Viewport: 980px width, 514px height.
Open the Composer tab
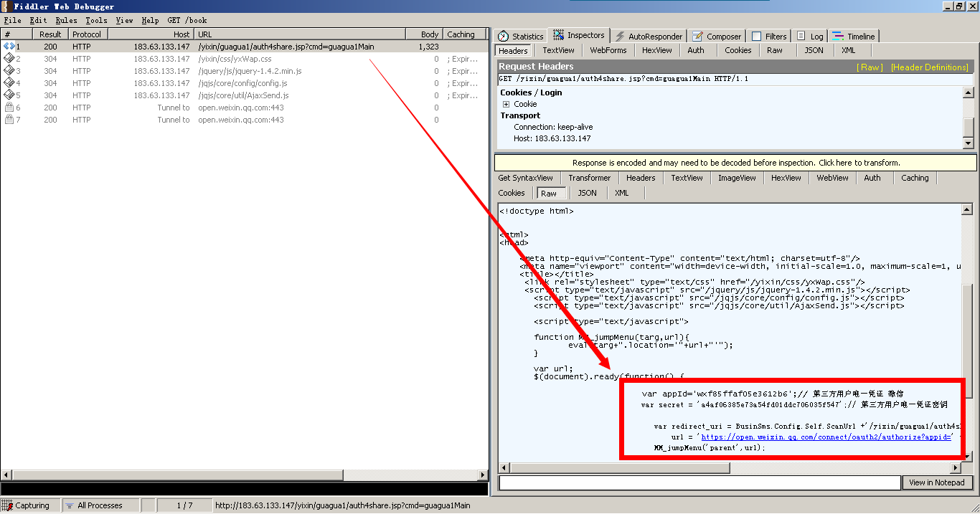(x=716, y=36)
